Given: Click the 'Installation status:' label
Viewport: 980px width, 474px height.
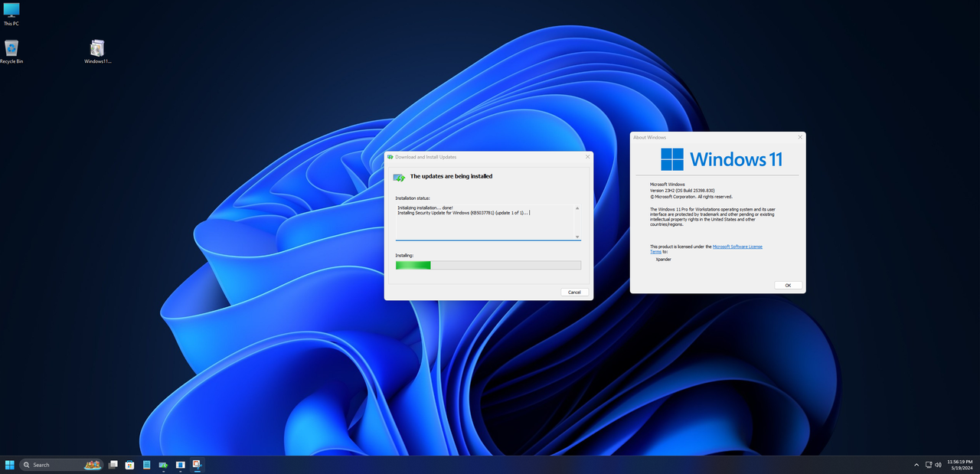Looking at the screenshot, I should click(x=412, y=198).
